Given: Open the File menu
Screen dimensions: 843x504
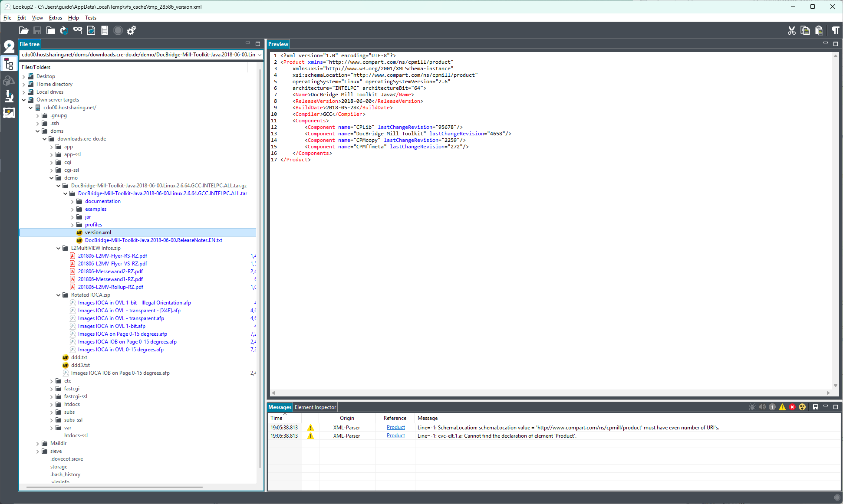Looking at the screenshot, I should coord(7,18).
